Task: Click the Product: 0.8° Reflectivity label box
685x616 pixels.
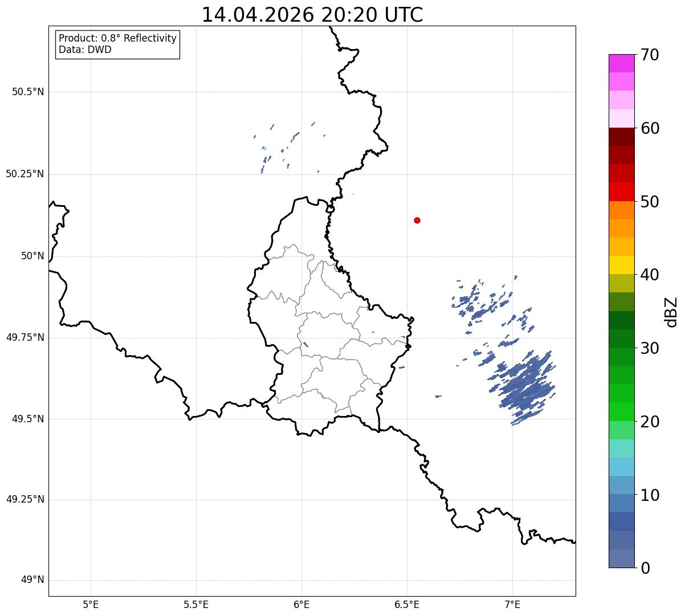Action: (118, 44)
